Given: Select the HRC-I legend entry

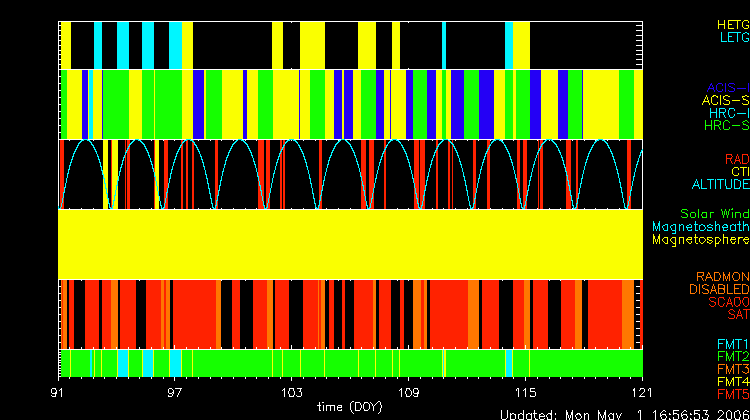Looking at the screenshot, I should click(x=727, y=114).
